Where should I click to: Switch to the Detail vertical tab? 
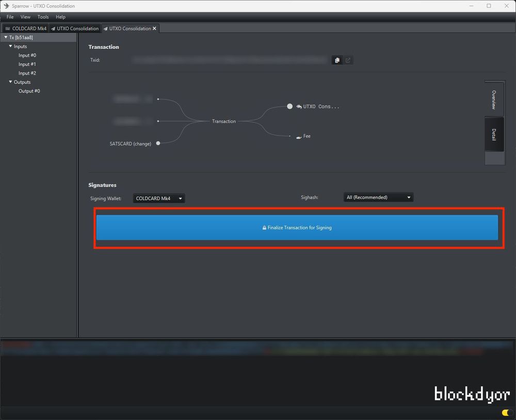pos(494,134)
